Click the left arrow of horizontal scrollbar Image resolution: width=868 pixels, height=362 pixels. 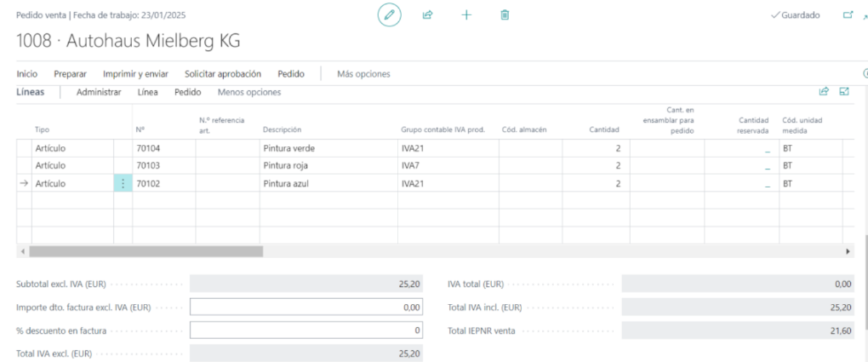pyautogui.click(x=23, y=251)
